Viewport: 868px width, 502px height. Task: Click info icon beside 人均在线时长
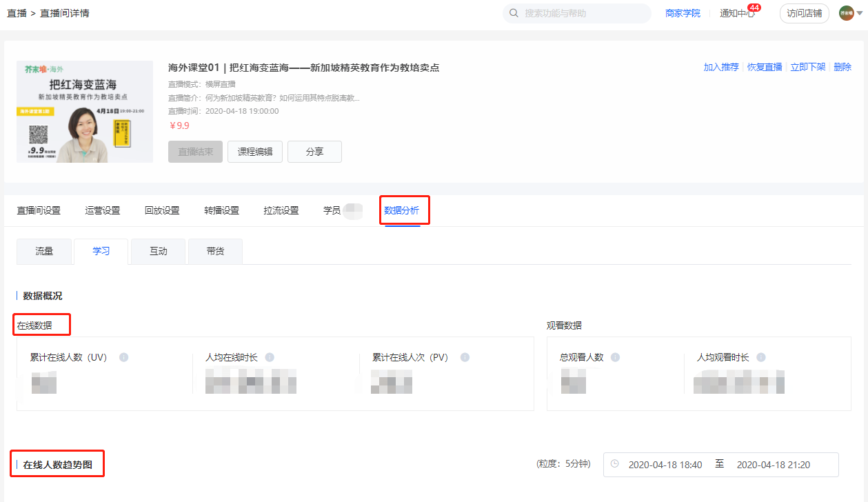[270, 357]
